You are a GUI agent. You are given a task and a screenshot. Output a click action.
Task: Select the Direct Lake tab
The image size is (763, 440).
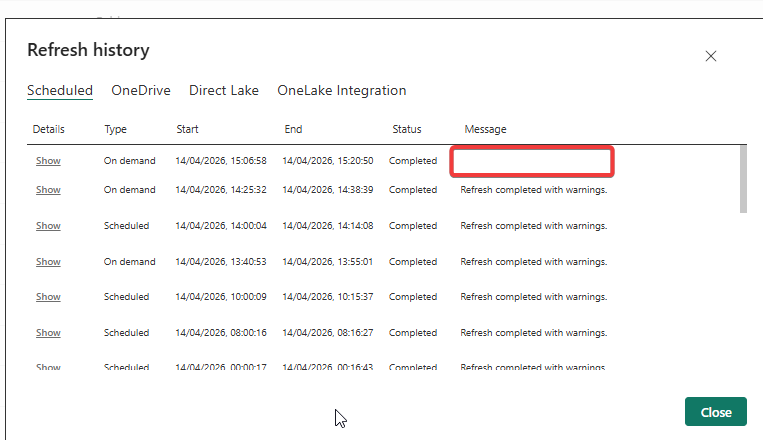pos(224,91)
